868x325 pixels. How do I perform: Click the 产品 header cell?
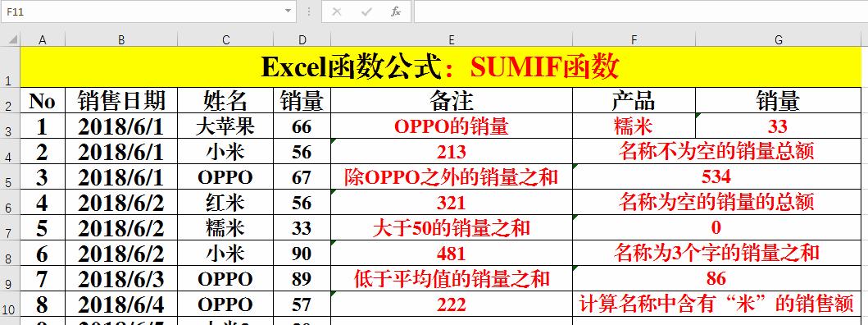(x=634, y=101)
